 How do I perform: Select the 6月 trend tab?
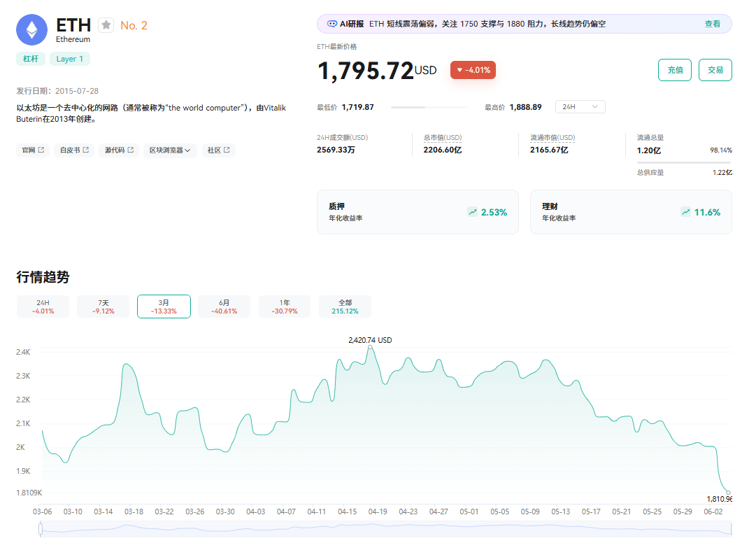224,306
